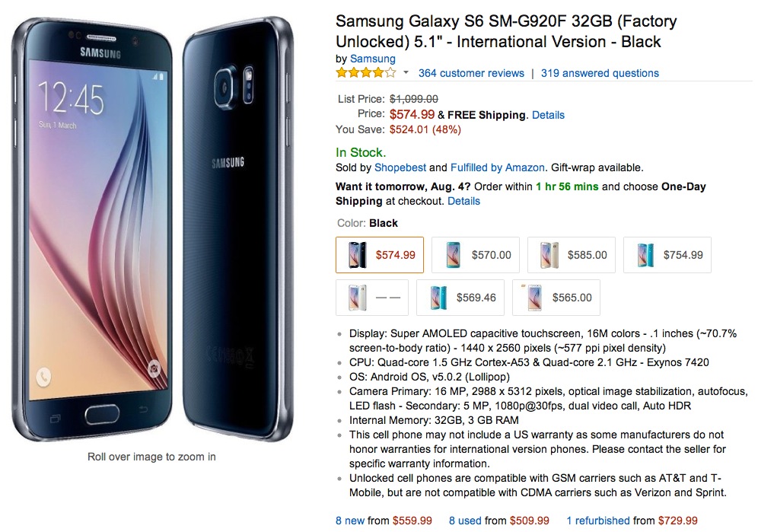Select the black color option at $574.99
Viewport: 758px width, 532px height.
click(x=380, y=255)
